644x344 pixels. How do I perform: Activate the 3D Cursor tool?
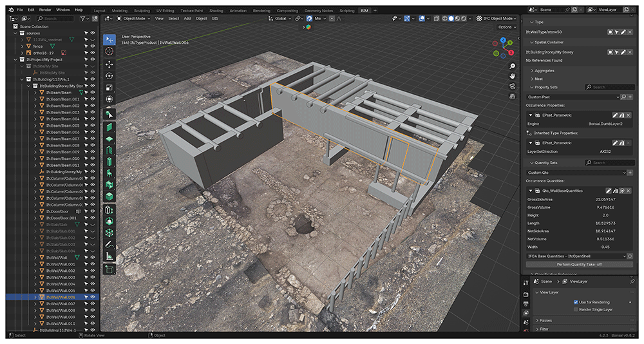(x=109, y=51)
